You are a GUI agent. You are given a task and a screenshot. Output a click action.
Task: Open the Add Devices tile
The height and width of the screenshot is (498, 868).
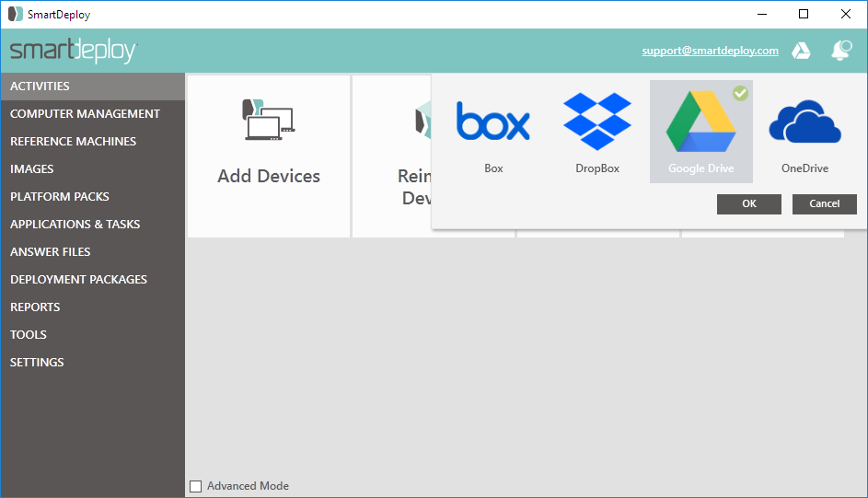coord(269,156)
